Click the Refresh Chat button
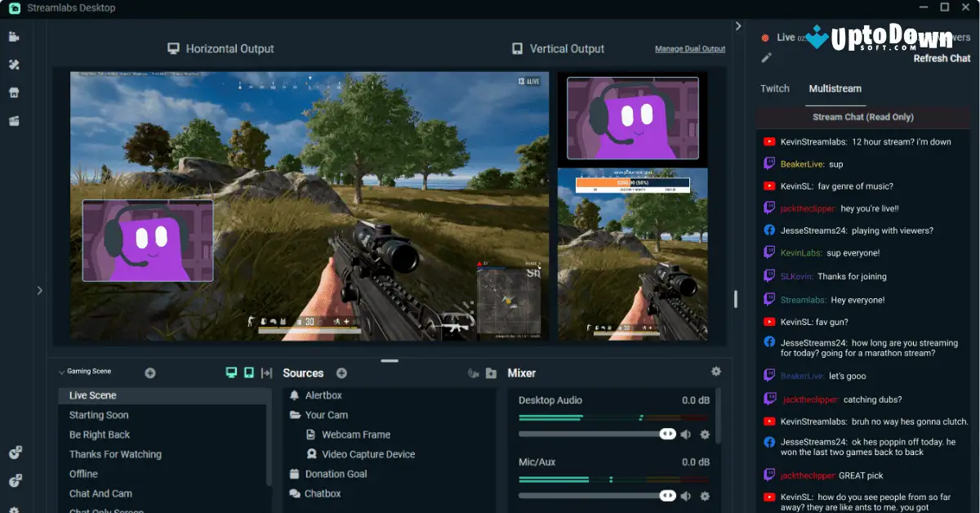Viewport: 980px width, 513px height. pos(941,58)
